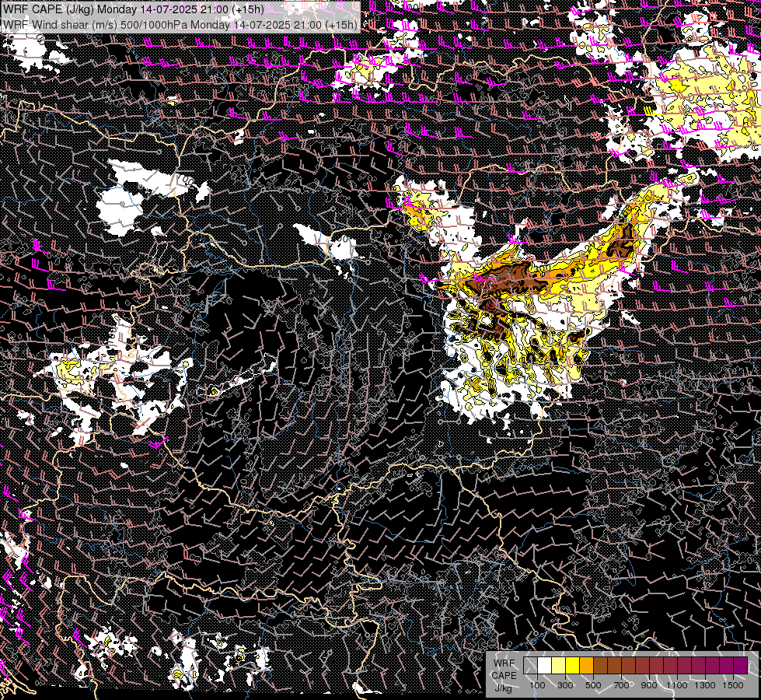Click the 'WRF CAPE (J/kg) Monday 14-07-2025' title line
The image size is (761, 700).
click(134, 9)
